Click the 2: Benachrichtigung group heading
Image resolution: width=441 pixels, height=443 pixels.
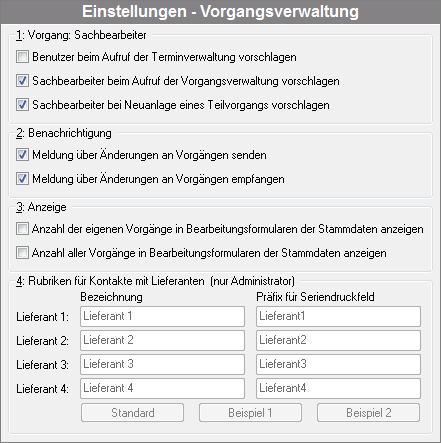64,133
